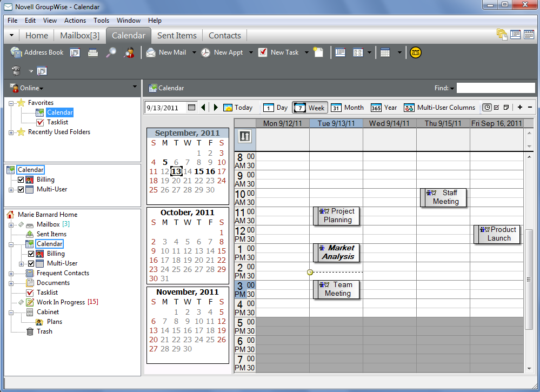Viewport: 540px width, 392px height.
Task: Uncheck Multi-User calendar in middle pane
Action: (21, 189)
